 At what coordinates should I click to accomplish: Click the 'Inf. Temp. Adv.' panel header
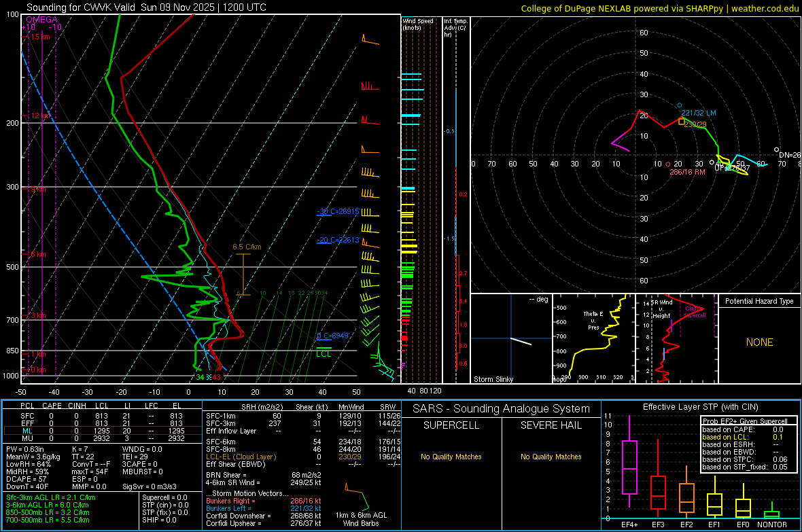(455, 28)
